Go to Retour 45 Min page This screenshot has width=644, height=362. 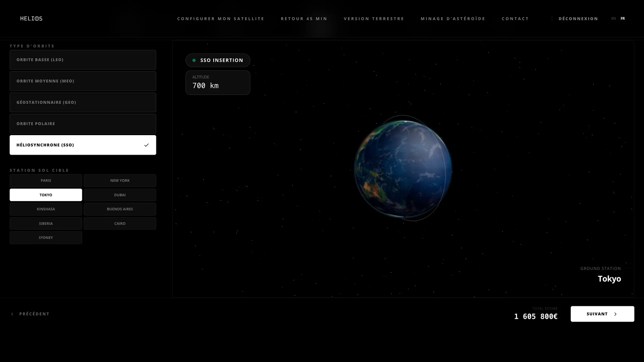(x=304, y=19)
